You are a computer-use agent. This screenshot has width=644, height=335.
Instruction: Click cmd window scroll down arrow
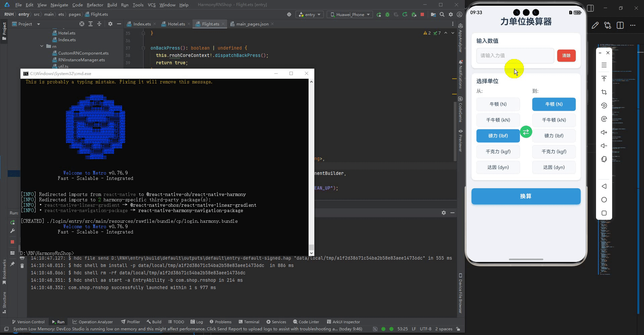click(311, 253)
